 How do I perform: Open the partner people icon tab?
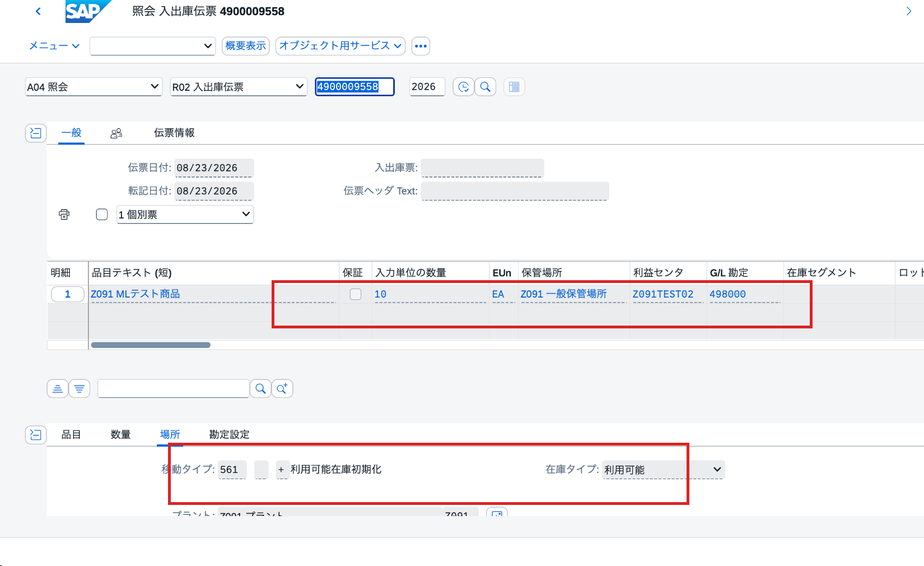click(x=116, y=133)
